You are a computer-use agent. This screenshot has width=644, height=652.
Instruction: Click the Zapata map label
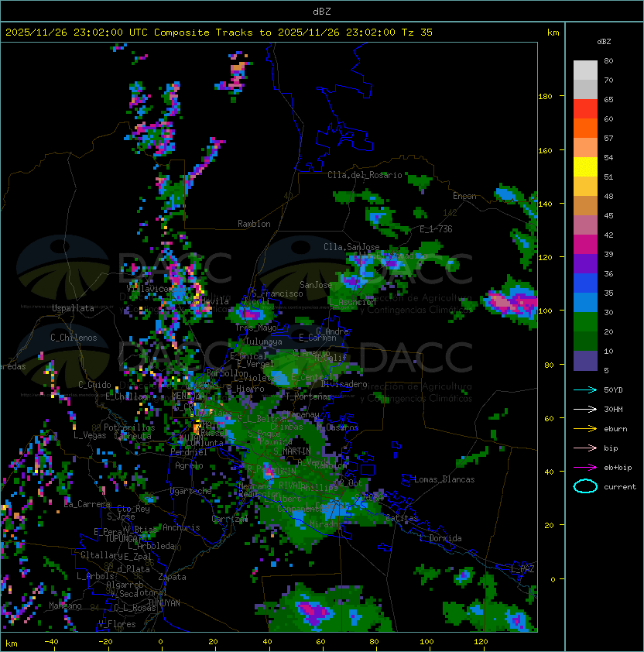[172, 577]
